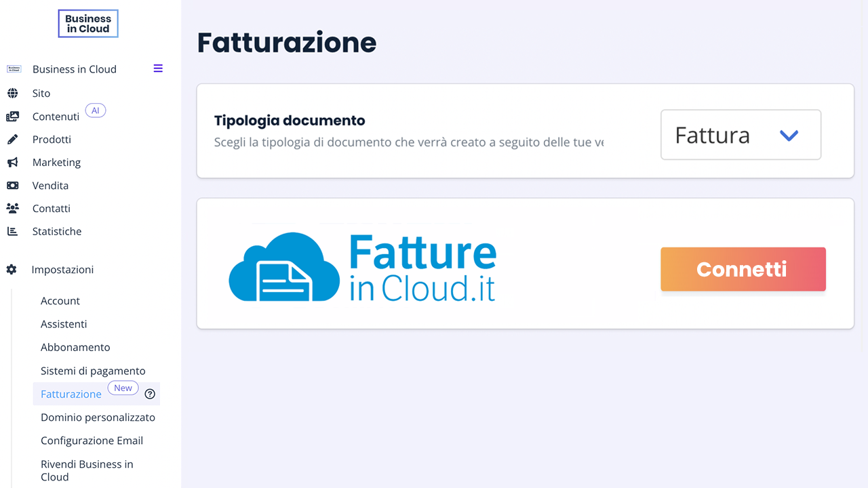Click the Business in Cloud logo

[x=88, y=24]
